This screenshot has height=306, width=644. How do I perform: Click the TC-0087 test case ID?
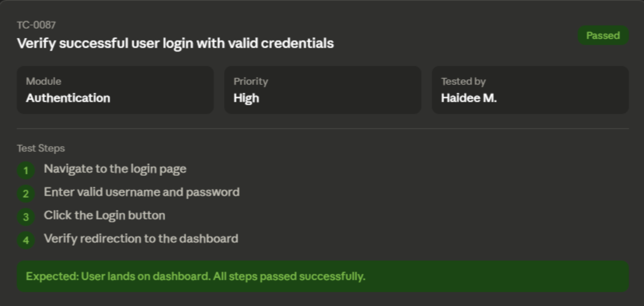[x=37, y=25]
